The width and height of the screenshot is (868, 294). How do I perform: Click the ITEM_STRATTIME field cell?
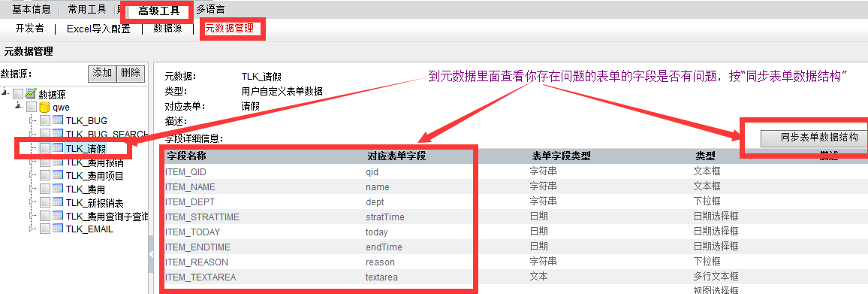202,217
